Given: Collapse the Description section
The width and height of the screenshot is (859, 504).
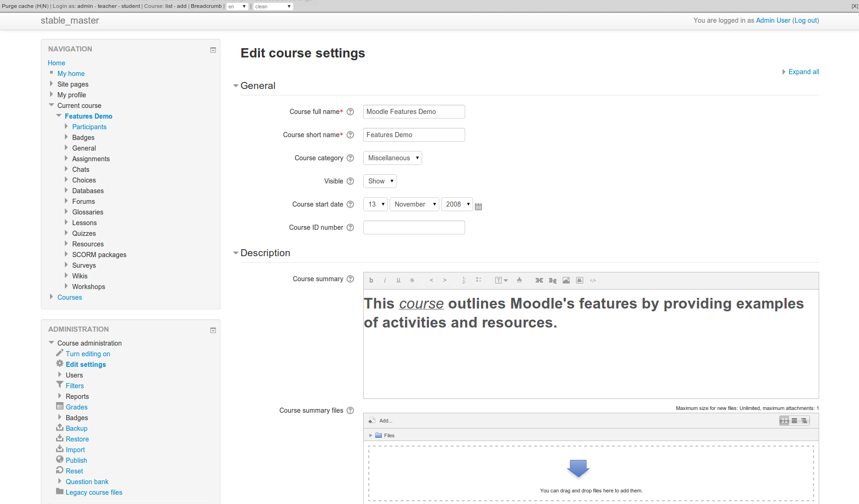Looking at the screenshot, I should pyautogui.click(x=236, y=253).
